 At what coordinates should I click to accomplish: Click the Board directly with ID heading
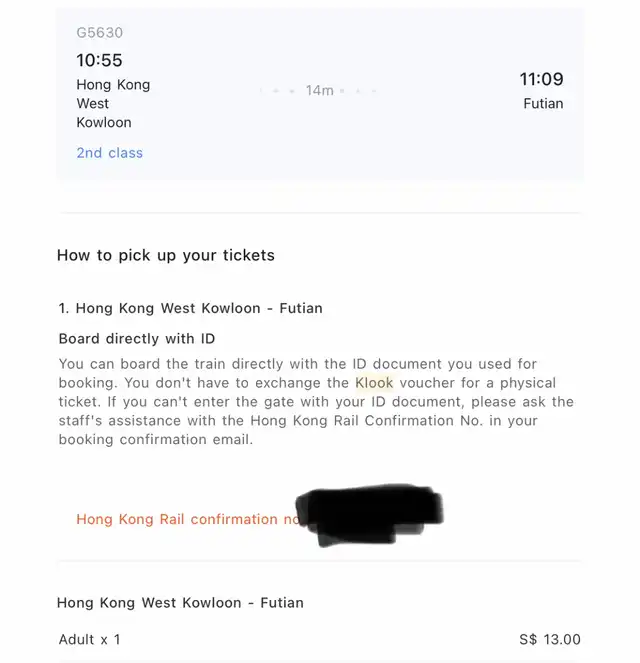click(137, 339)
